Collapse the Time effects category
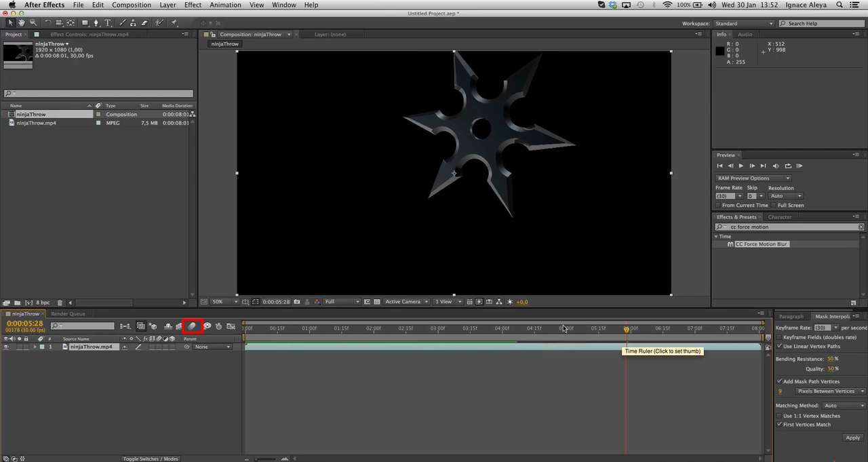This screenshot has width=868, height=462. (x=716, y=237)
